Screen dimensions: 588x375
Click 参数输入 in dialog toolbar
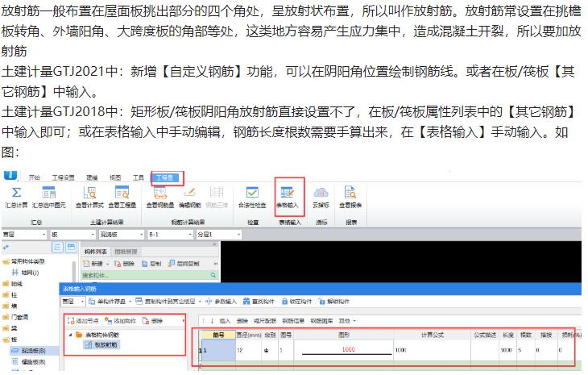221,302
